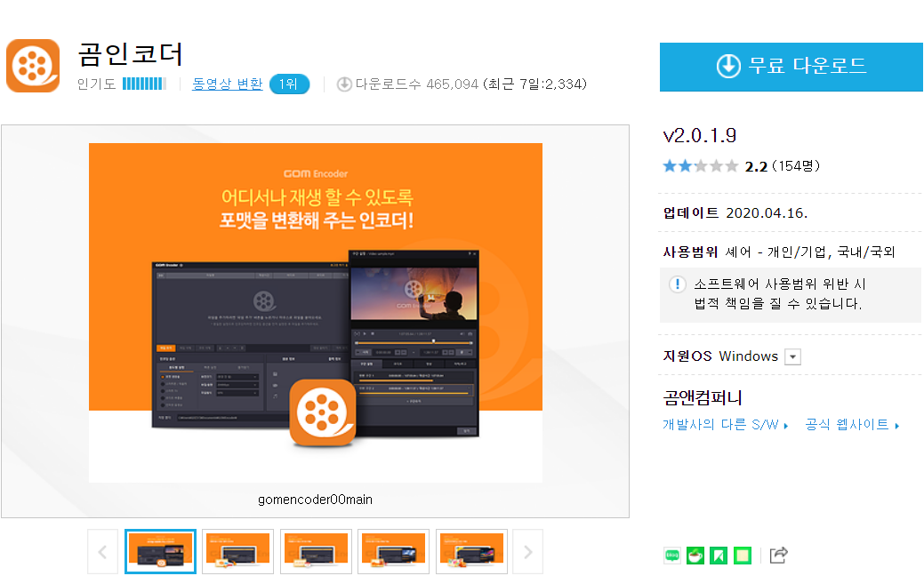Select the third screenshot thumbnail
This screenshot has height=576, width=924.
pos(316,551)
